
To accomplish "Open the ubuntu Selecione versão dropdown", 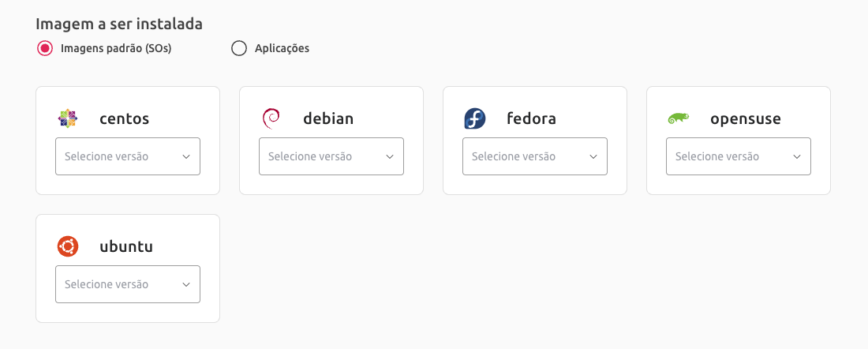I will [x=128, y=284].
